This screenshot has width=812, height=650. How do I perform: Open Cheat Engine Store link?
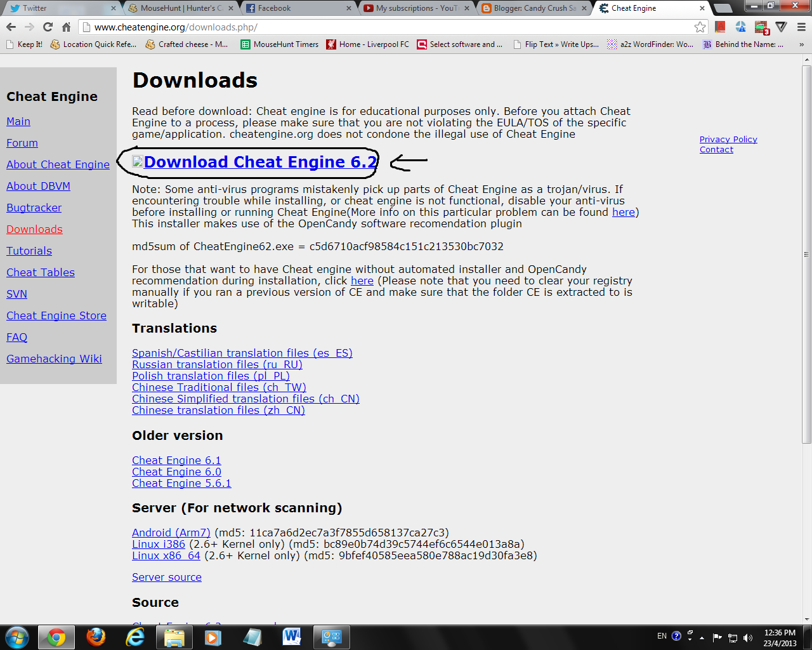[x=56, y=315]
